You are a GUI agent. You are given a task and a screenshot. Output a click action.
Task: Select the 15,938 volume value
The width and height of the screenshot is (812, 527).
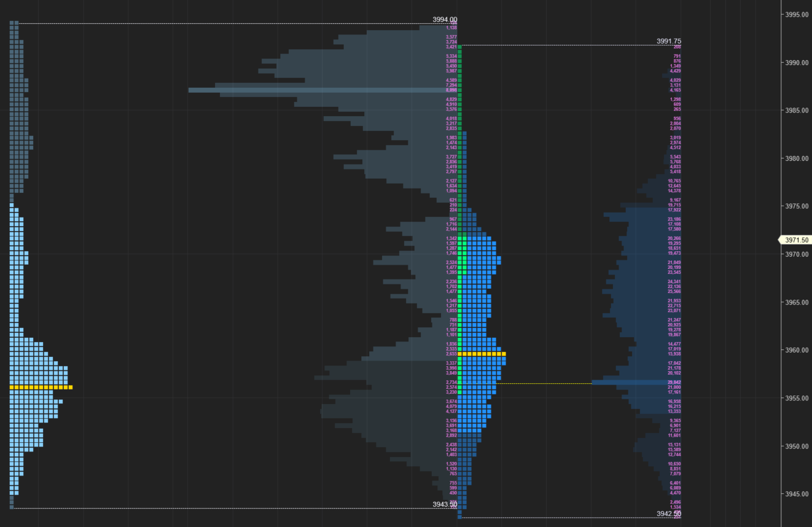coord(674,354)
